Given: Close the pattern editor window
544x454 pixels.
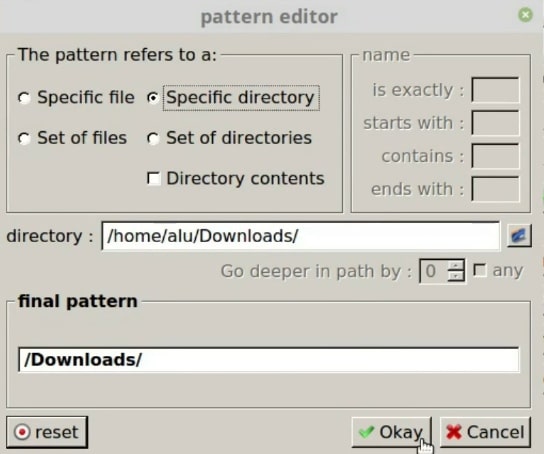Looking at the screenshot, I should click(x=525, y=15).
